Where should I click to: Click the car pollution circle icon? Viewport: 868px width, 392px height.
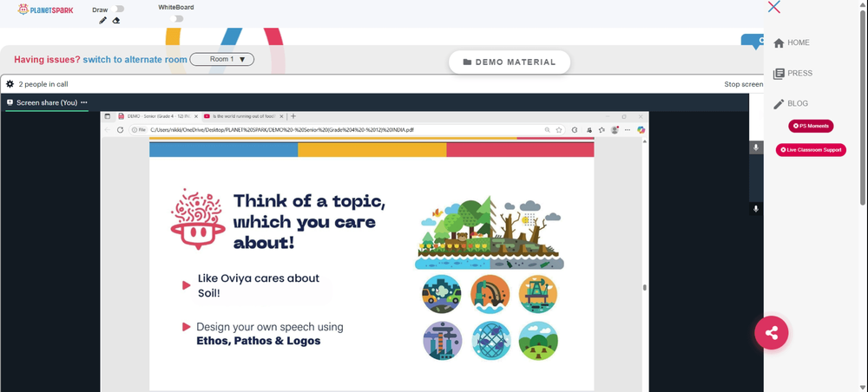[442, 294]
